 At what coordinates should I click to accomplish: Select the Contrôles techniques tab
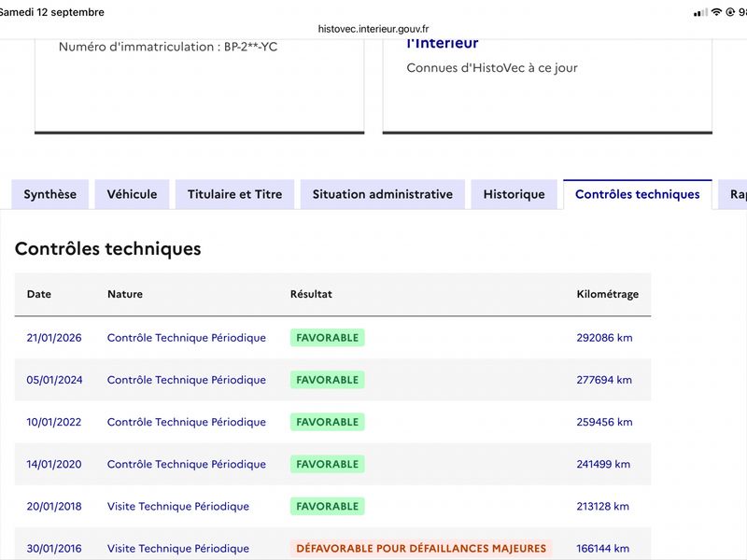tap(638, 194)
